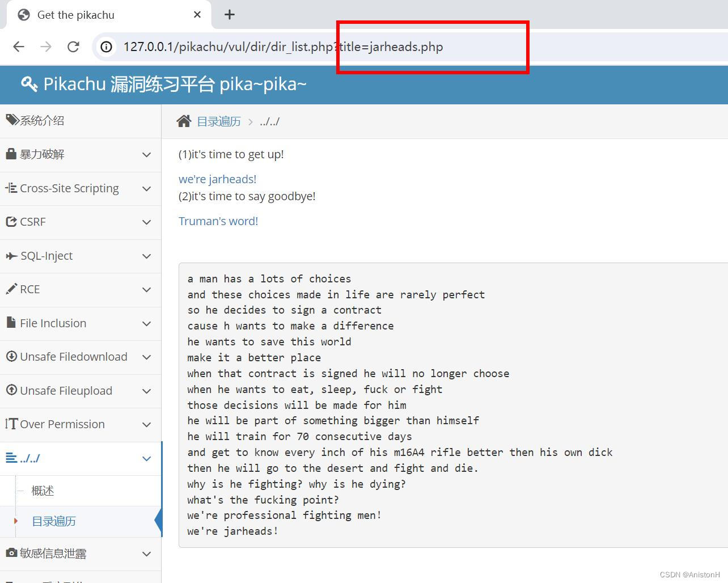Click the line 'he wants to save this world'

(269, 342)
